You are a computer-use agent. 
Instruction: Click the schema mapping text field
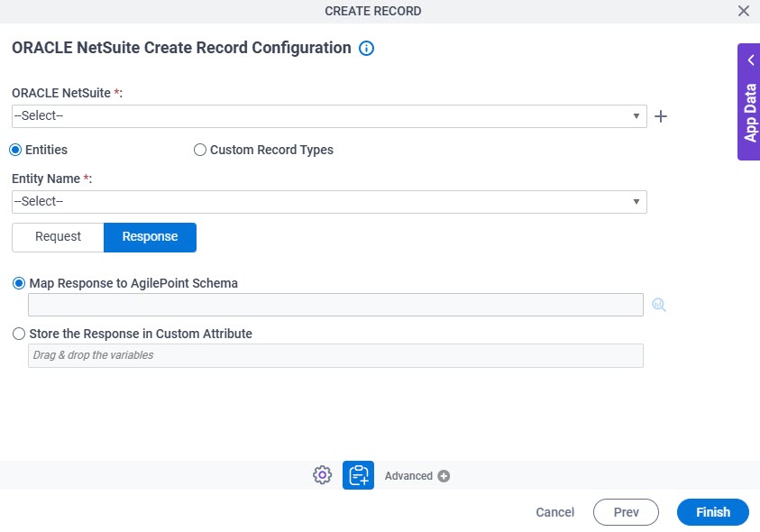(335, 305)
